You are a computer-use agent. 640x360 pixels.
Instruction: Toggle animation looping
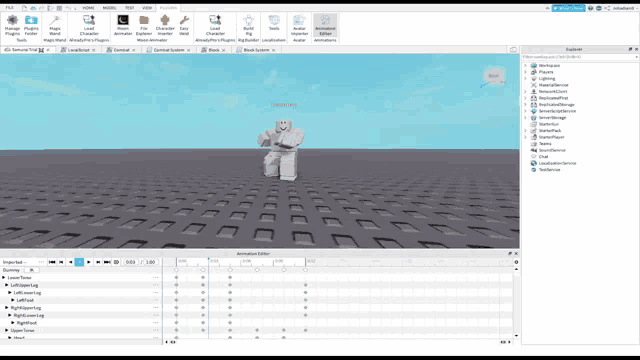pyautogui.click(x=116, y=262)
